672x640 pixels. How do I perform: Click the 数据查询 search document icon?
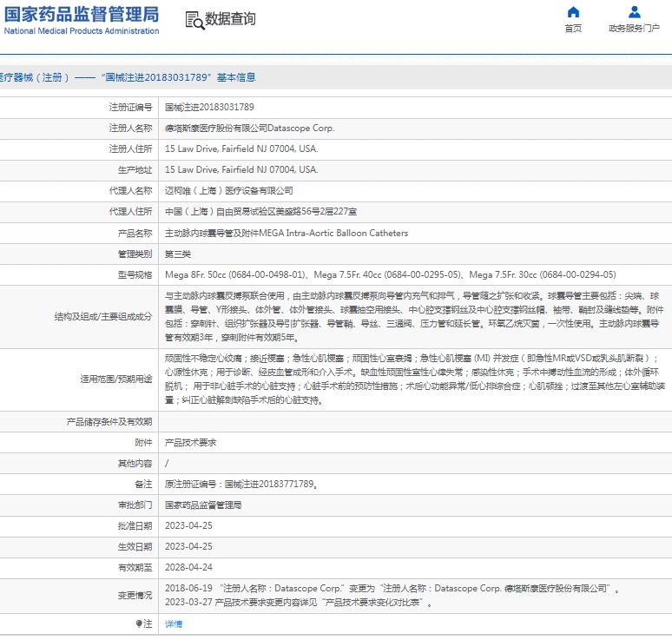(x=194, y=20)
